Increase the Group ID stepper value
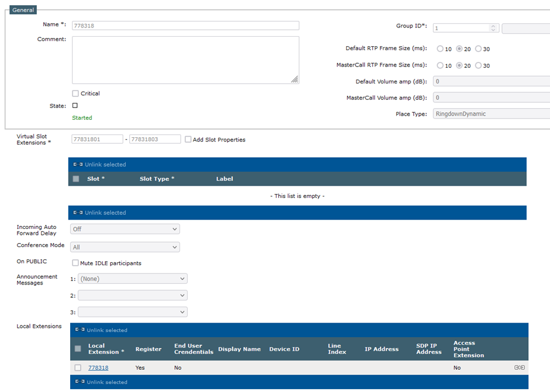 (x=493, y=26)
